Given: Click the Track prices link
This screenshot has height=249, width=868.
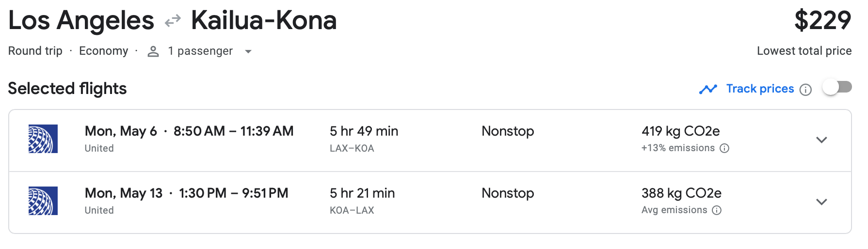Looking at the screenshot, I should click(760, 89).
